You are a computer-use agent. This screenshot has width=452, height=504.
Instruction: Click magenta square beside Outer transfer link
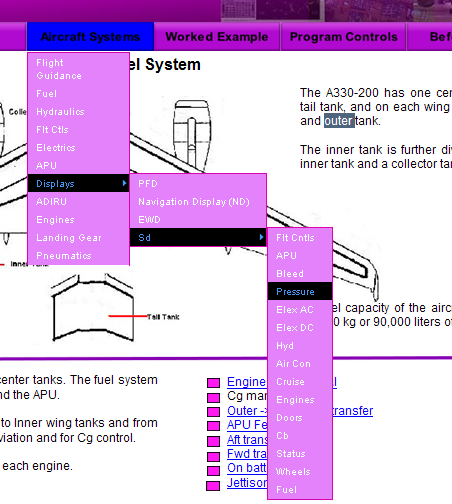coord(213,412)
